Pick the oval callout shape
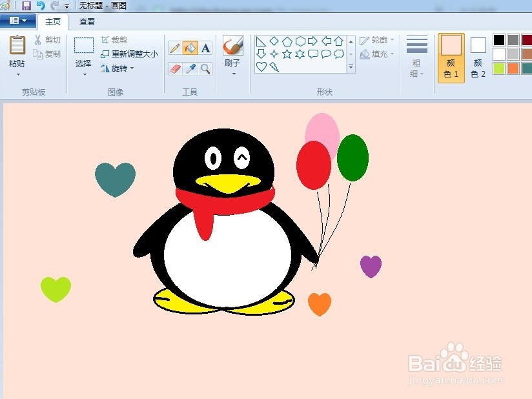532x399 pixels. click(325, 54)
